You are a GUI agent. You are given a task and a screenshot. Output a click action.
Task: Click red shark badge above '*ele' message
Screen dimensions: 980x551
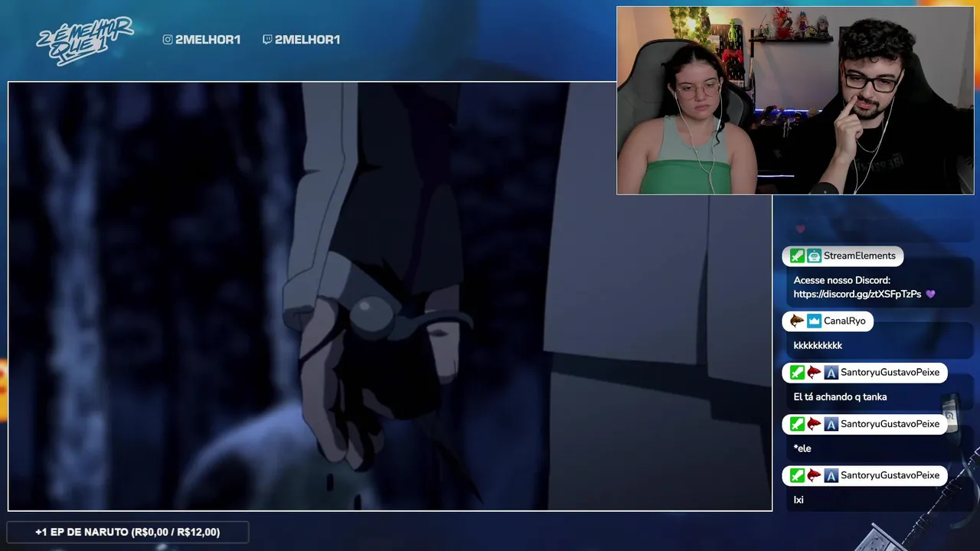[814, 424]
